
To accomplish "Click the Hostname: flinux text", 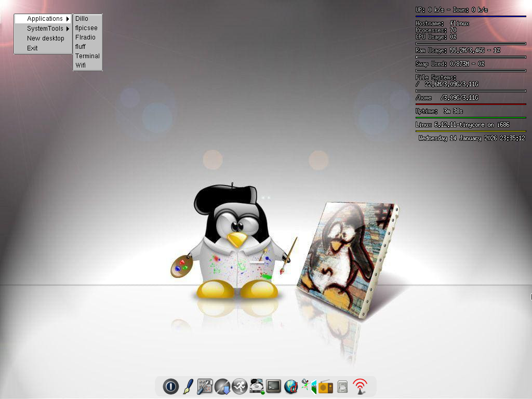I will pyautogui.click(x=443, y=23).
